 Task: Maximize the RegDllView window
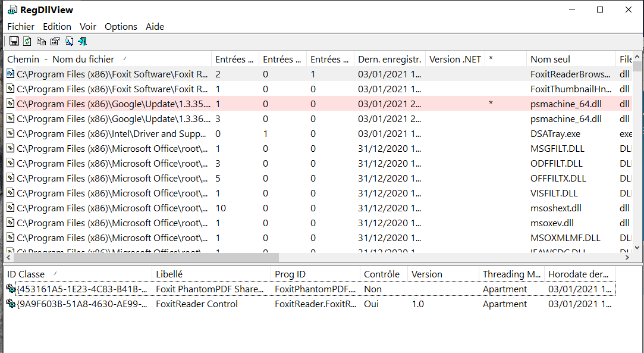[600, 10]
